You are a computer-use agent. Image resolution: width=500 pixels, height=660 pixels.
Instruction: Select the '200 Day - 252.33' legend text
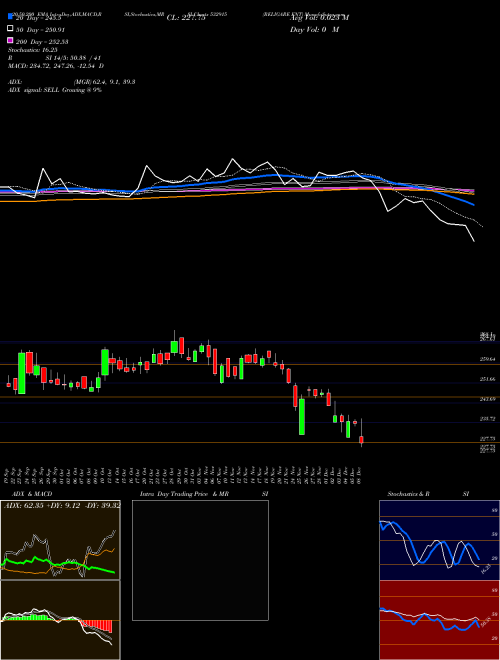pos(42,42)
